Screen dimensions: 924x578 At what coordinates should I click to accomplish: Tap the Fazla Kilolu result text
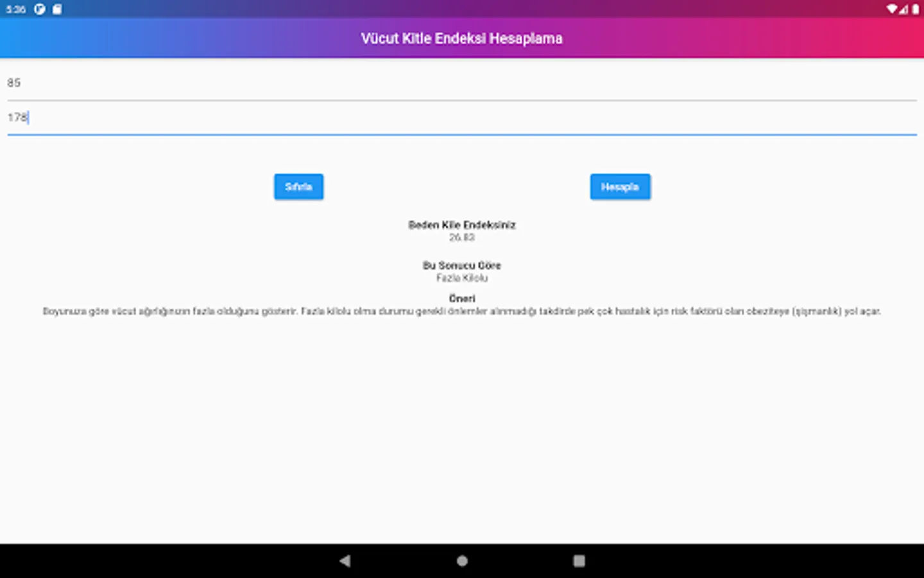(462, 278)
